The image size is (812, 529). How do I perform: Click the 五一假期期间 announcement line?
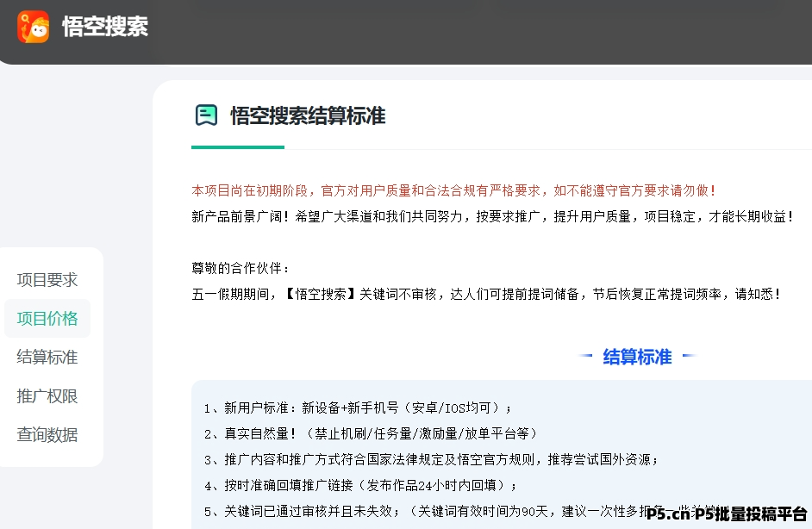tap(486, 294)
